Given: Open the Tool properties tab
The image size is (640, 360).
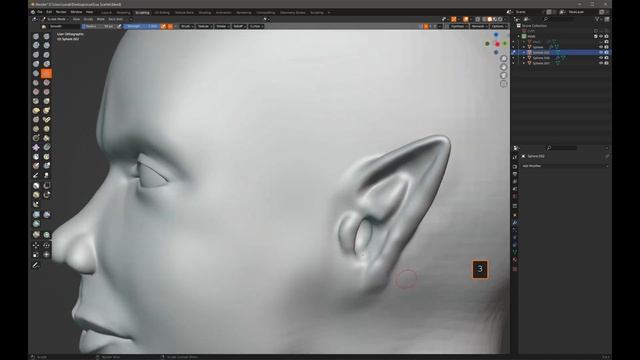Looking at the screenshot, I should tap(515, 157).
